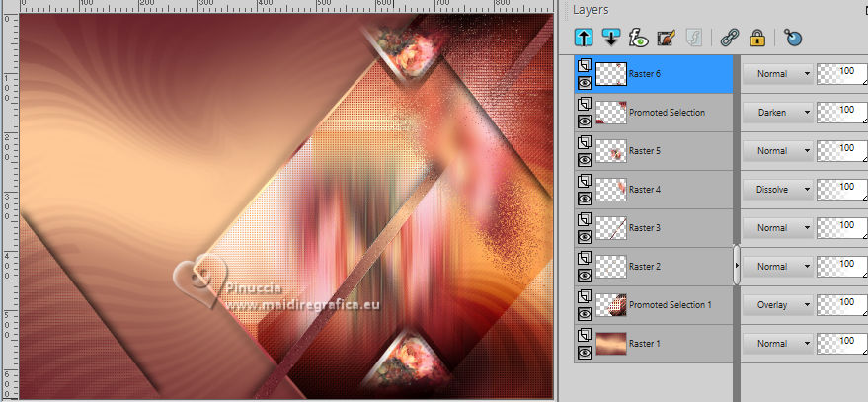Viewport: 868px width, 402px height.
Task: Click the opacity field of Raster 3
Action: click(842, 227)
